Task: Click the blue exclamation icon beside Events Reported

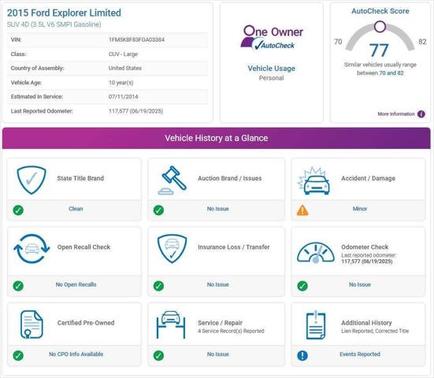Action: coord(302,355)
